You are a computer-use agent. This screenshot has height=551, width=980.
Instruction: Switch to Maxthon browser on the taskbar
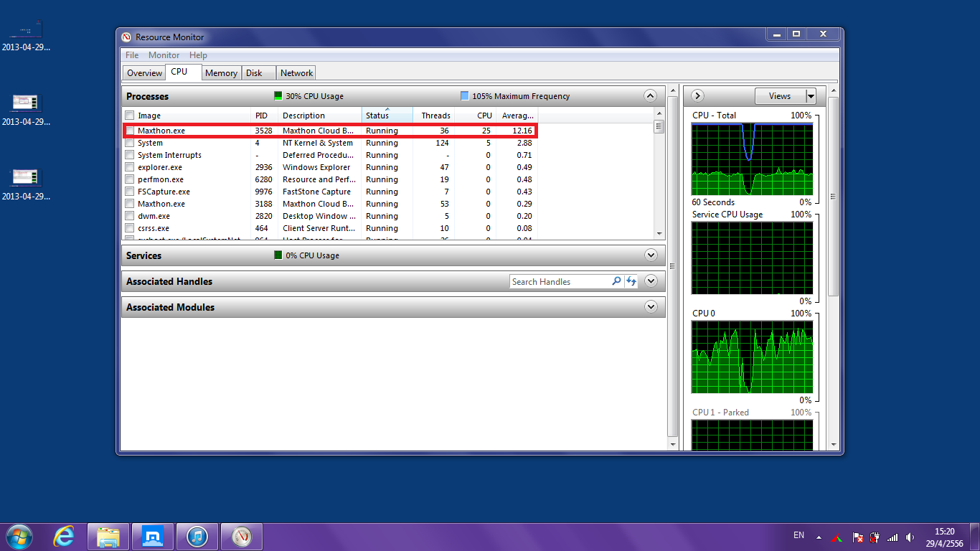coord(153,536)
